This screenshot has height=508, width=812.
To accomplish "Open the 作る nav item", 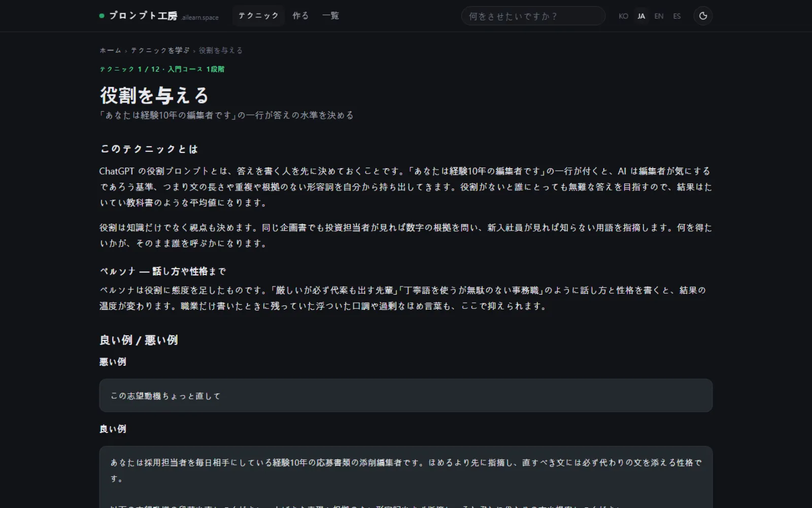I will click(300, 16).
